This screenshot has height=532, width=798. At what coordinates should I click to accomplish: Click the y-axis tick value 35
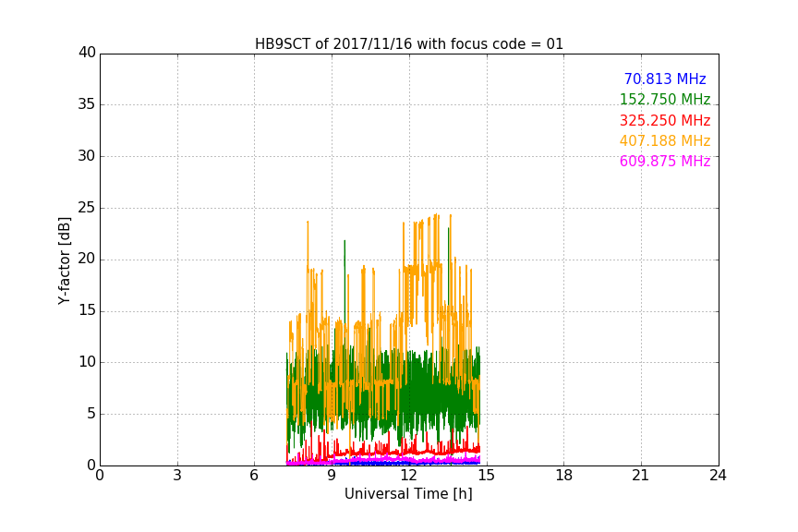point(87,103)
